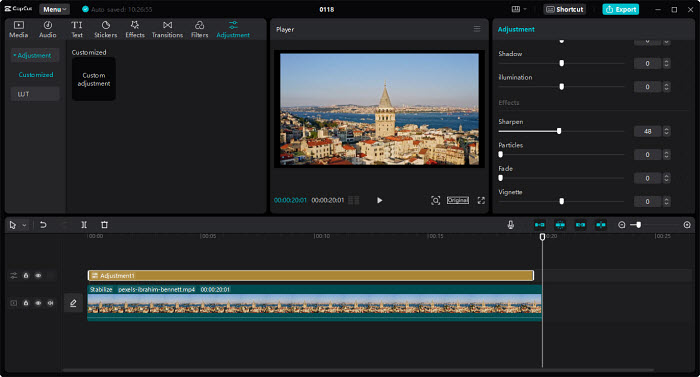Step the Particles value arrows
This screenshot has width=700, height=377.
[667, 155]
